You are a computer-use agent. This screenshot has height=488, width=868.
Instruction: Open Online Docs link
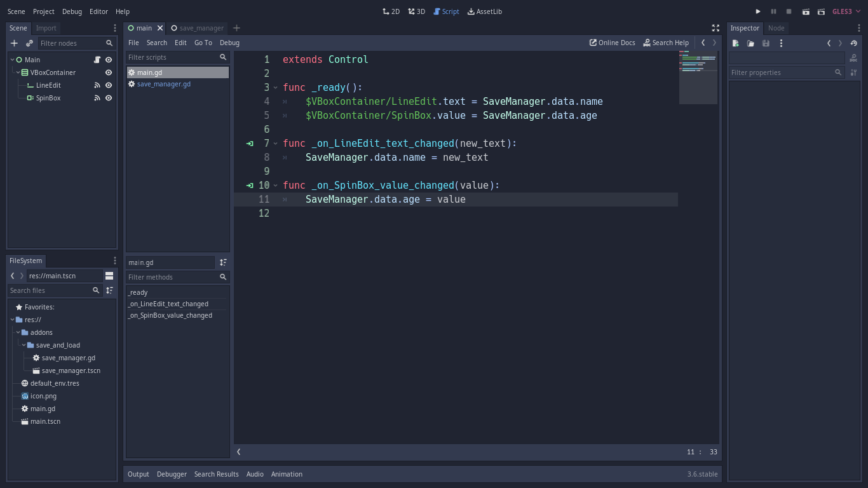pos(612,43)
